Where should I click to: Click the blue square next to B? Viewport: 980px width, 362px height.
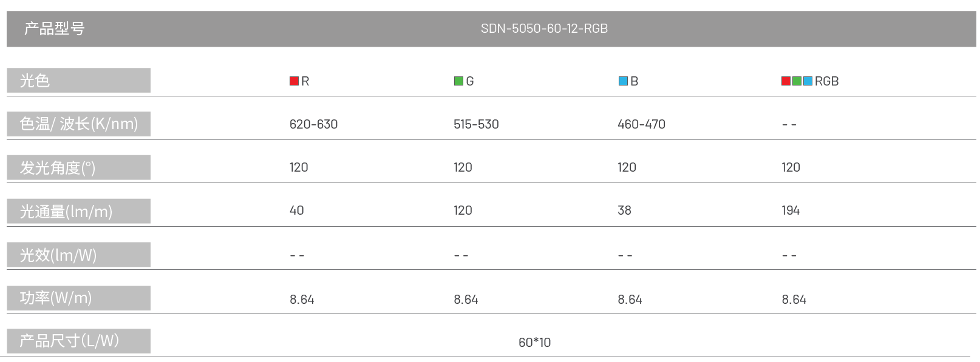pyautogui.click(x=623, y=81)
